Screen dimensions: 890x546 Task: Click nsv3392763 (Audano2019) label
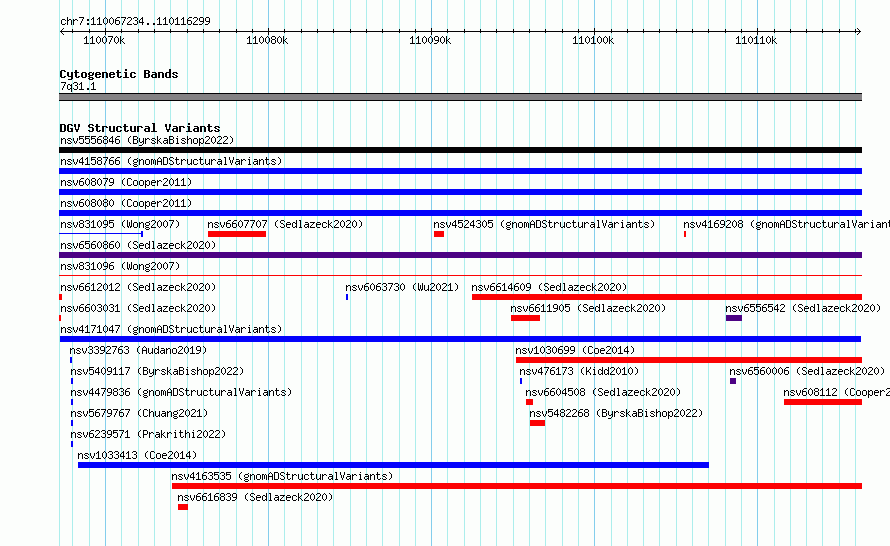click(x=138, y=350)
